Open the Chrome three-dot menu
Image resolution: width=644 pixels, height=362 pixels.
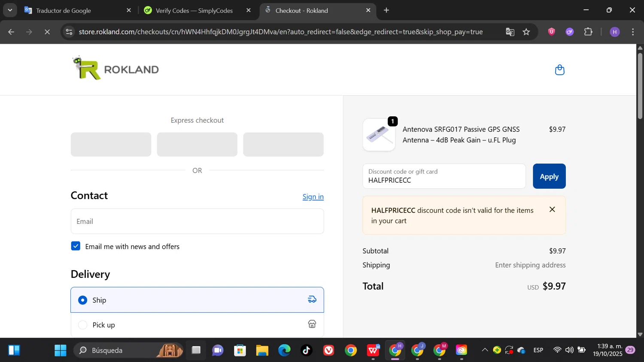point(633,32)
